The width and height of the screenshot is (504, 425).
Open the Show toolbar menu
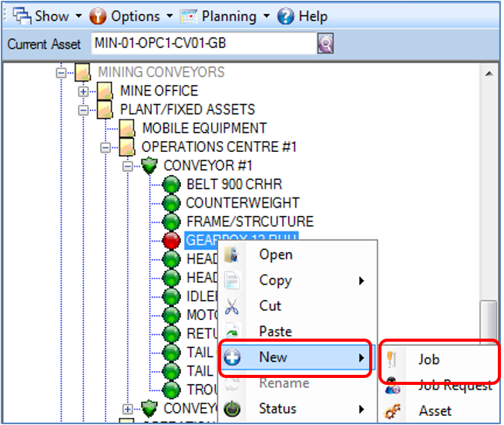[x=47, y=16]
